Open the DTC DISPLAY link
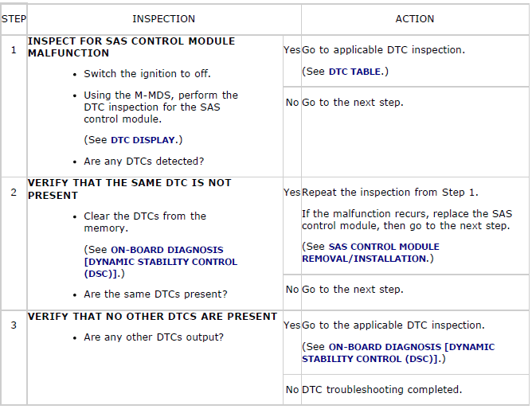532x409 pixels. point(143,140)
